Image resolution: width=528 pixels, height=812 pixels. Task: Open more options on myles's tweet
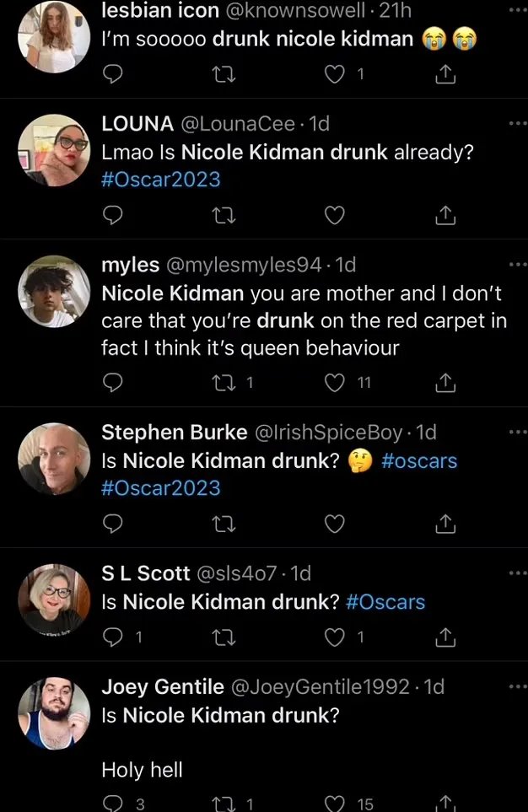click(517, 265)
